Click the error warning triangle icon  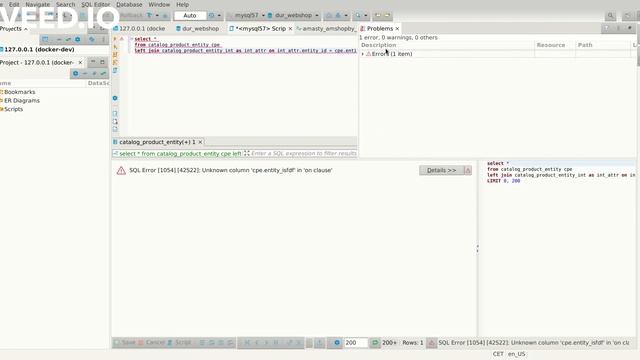(x=121, y=171)
